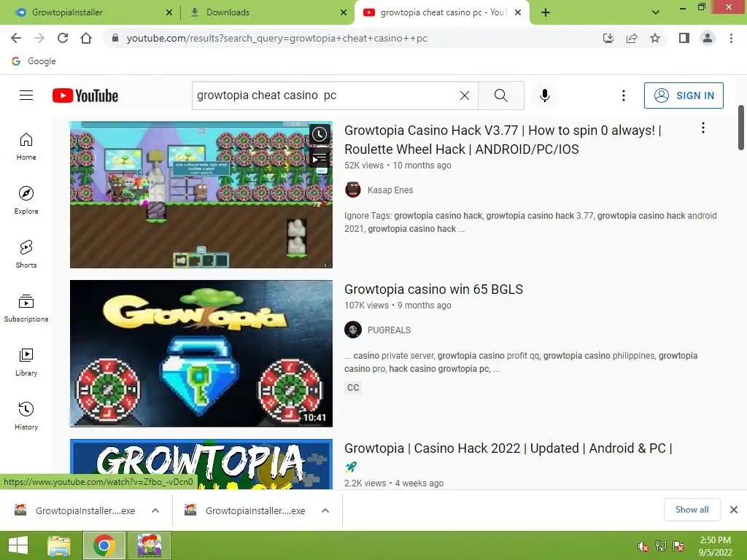This screenshot has width=747, height=560.
Task: Close the downloads bar
Action: click(734, 510)
